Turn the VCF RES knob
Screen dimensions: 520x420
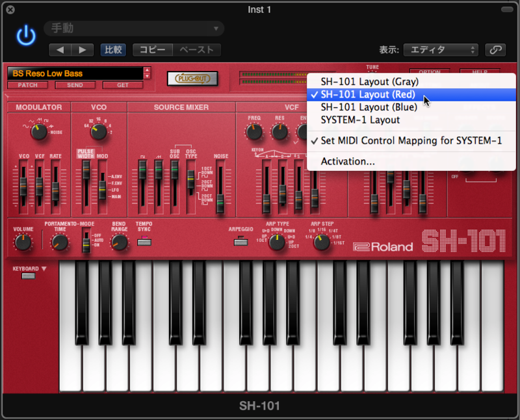(279, 132)
